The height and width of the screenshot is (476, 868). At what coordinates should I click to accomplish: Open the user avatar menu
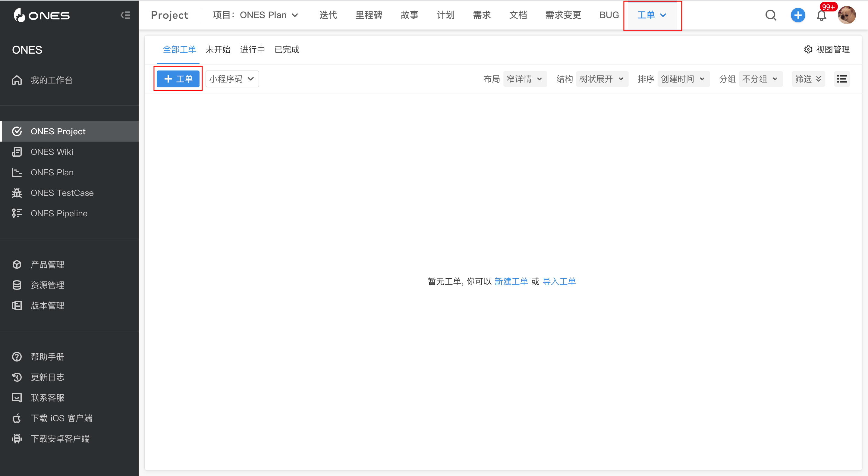coord(846,15)
